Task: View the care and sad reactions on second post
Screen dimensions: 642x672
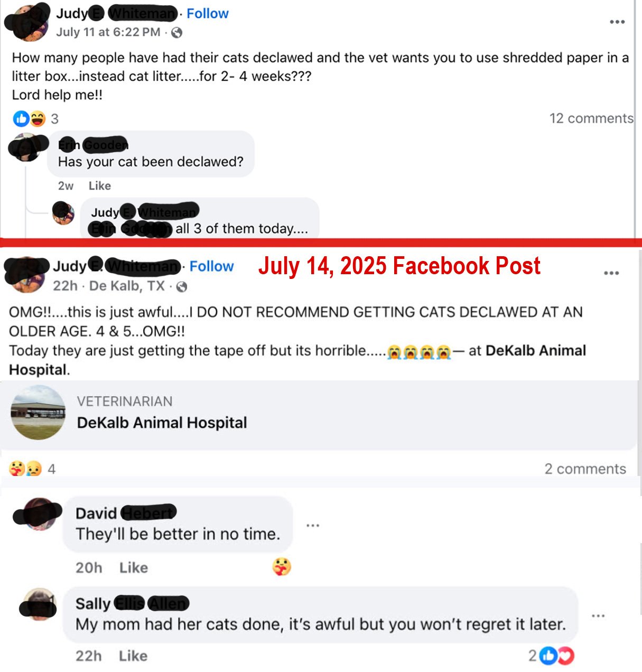Action: point(25,469)
